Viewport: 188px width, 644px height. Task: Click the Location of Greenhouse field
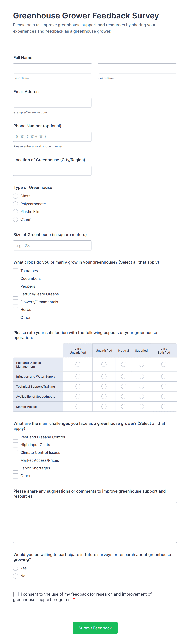52,171
